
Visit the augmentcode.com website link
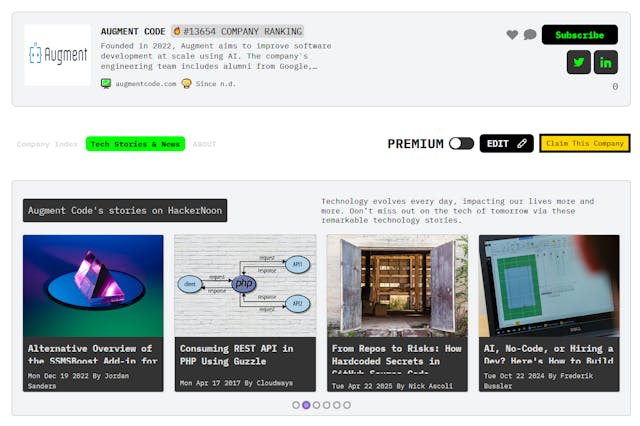tap(146, 84)
